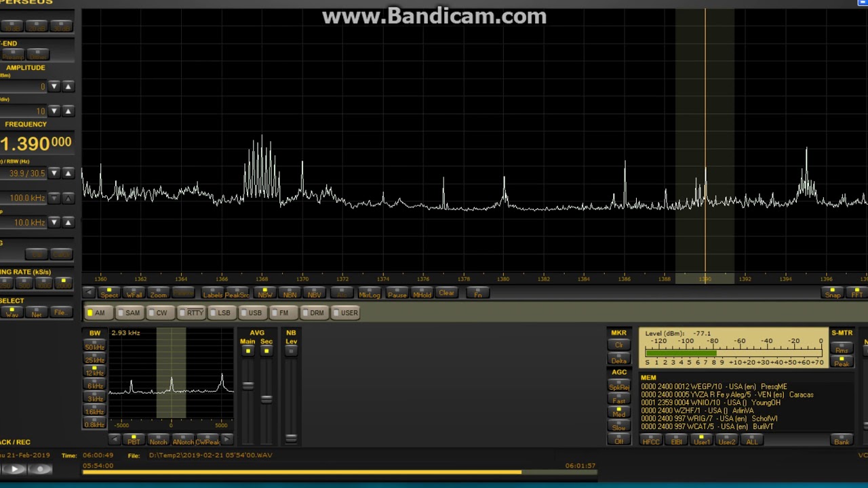
Task: Switch S-meter to Rms mode
Action: pos(842,349)
